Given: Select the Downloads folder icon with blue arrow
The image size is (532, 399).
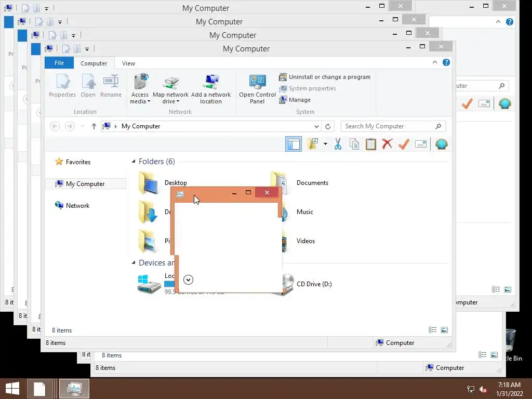Looking at the screenshot, I should pyautogui.click(x=149, y=212).
